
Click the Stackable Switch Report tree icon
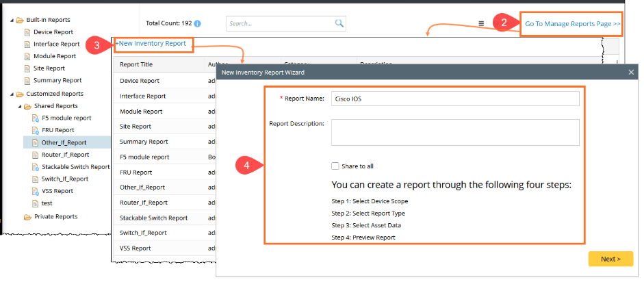(x=36, y=167)
